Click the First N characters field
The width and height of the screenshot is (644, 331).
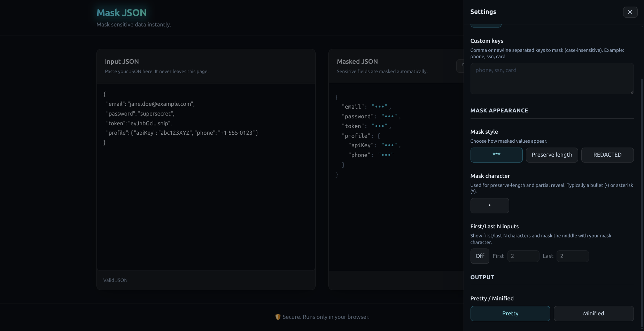[x=523, y=256]
